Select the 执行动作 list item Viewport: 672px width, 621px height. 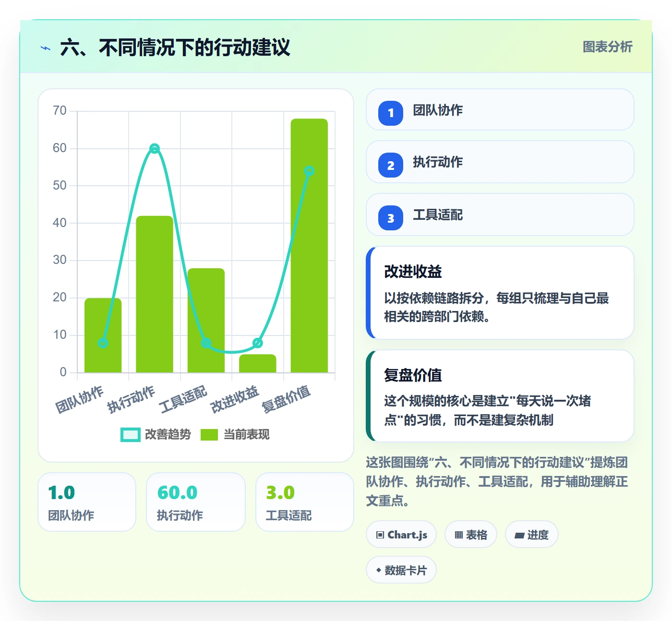point(500,162)
